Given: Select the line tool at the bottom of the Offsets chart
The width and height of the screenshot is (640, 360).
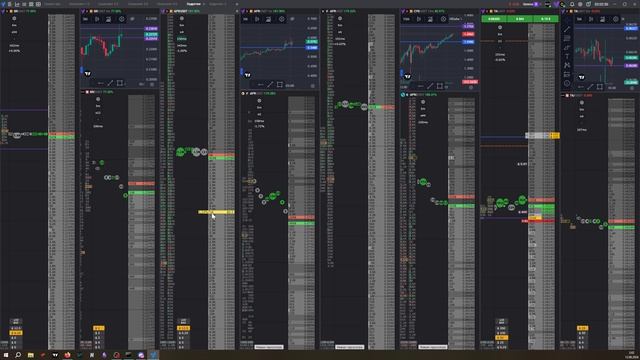Looking at the screenshot, I should pos(430,86).
